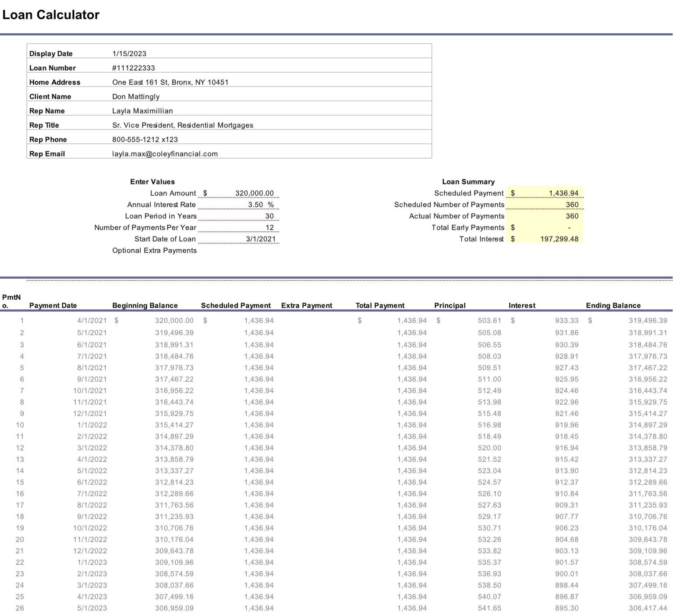Click the Loan Amount value 320,000.00
673x616 pixels.
[x=254, y=193]
